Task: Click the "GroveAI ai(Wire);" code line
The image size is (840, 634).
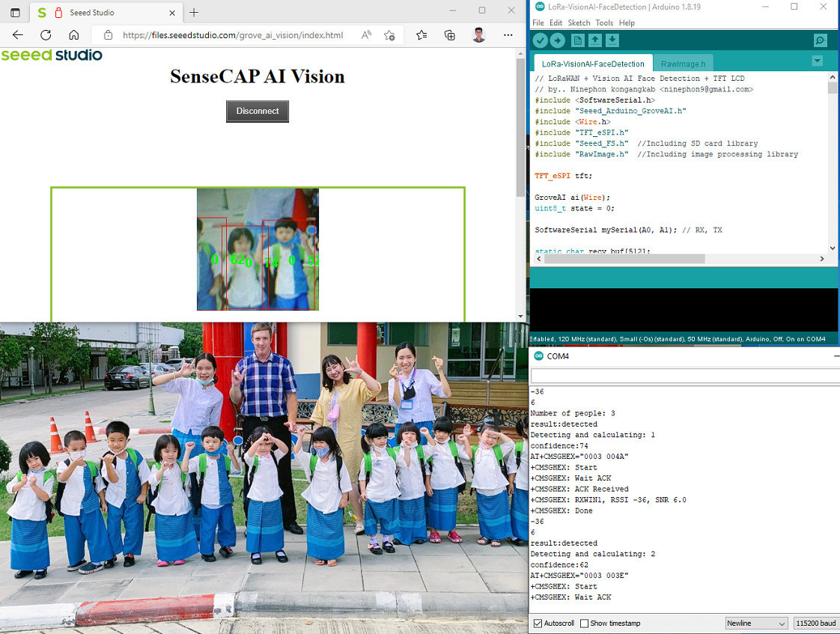Action: [572, 198]
